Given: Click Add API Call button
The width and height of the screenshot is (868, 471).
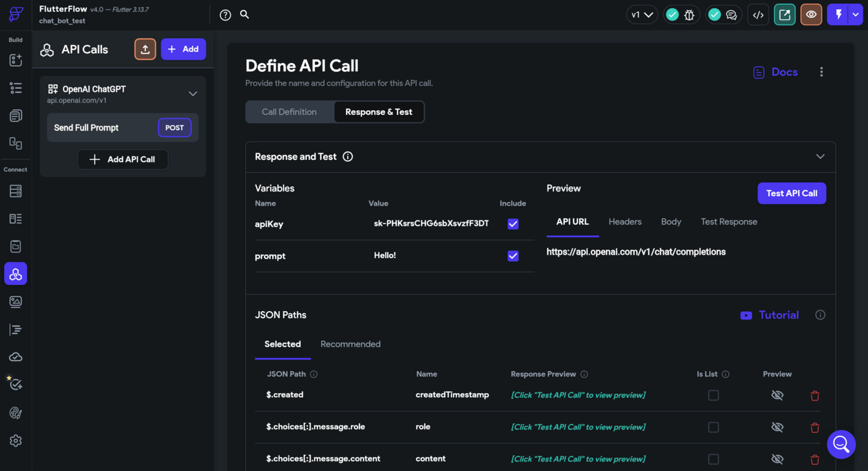Looking at the screenshot, I should 123,159.
